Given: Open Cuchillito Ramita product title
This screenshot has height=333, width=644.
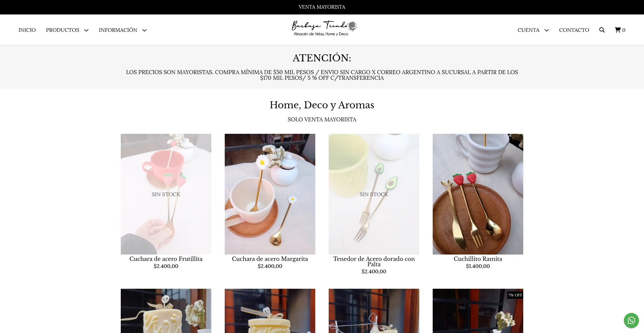Looking at the screenshot, I should [x=478, y=259].
